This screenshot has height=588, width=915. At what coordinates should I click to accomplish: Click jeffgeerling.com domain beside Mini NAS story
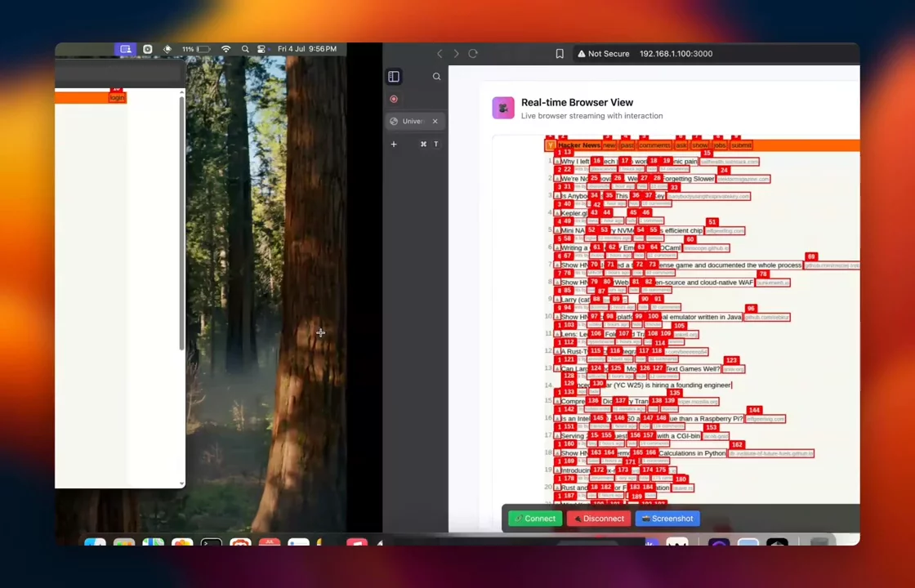[x=725, y=231]
